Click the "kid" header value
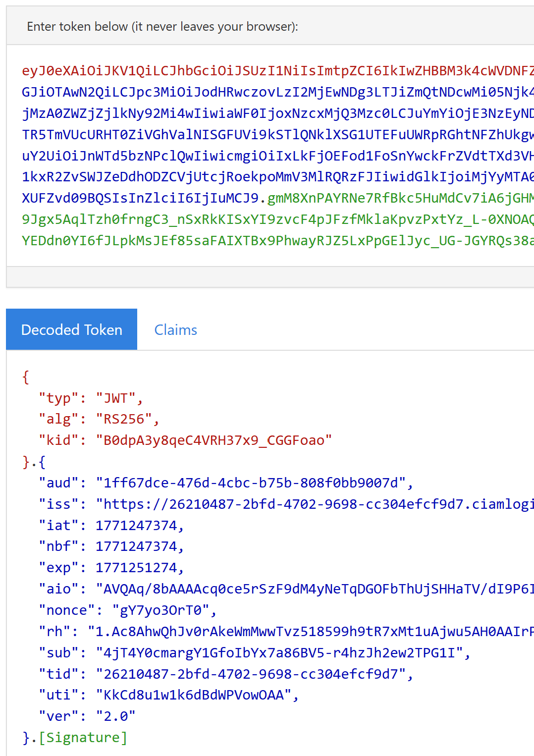534x756 pixels. pos(214,440)
